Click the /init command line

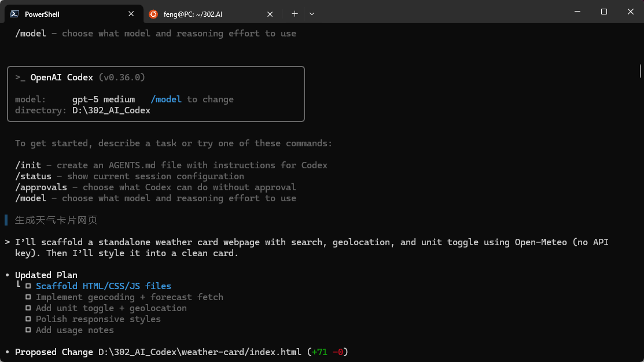click(171, 165)
